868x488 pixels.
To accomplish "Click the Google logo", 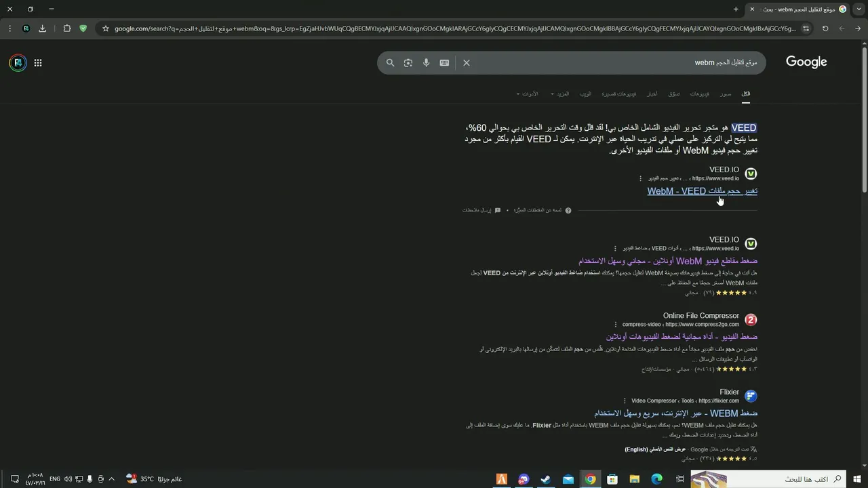I will [x=806, y=62].
